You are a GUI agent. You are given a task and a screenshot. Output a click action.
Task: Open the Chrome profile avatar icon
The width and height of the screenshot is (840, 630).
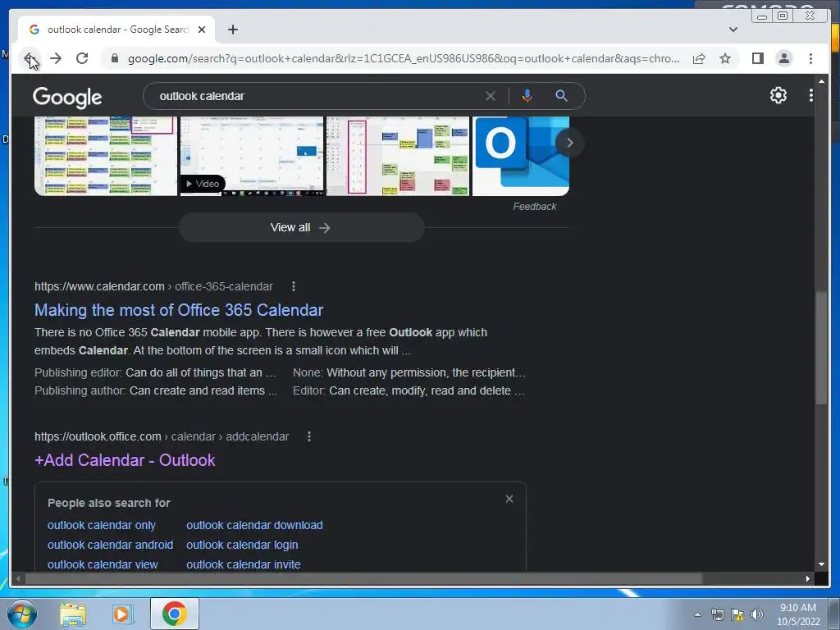784,58
